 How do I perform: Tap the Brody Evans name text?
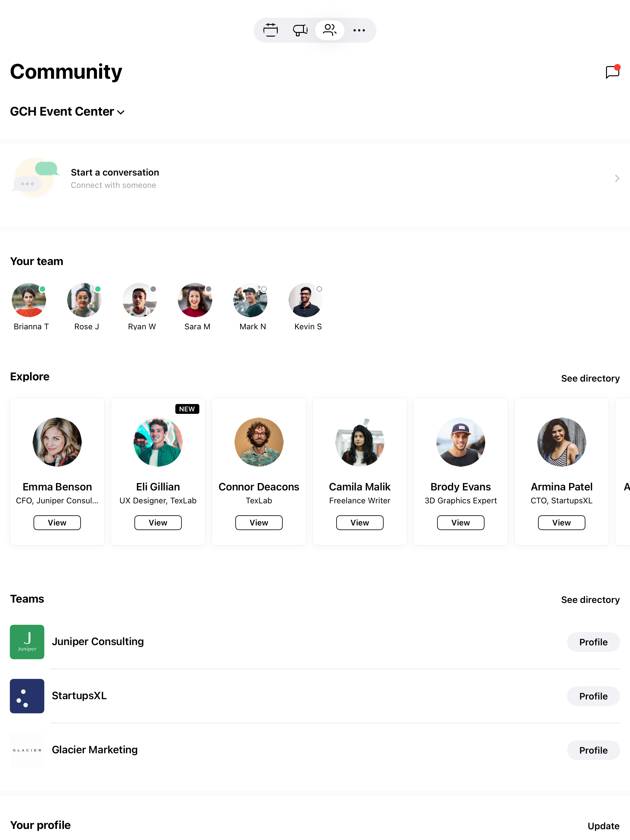coord(461,487)
